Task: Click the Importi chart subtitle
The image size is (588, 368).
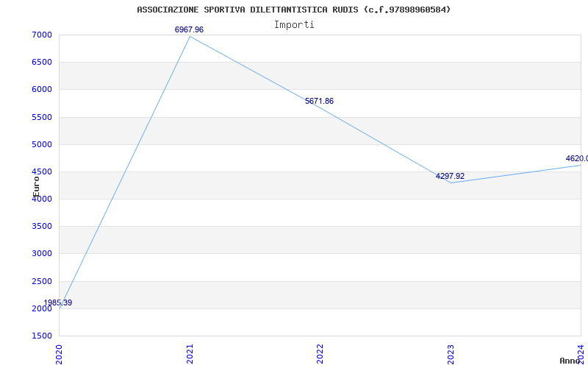Action: pos(294,25)
